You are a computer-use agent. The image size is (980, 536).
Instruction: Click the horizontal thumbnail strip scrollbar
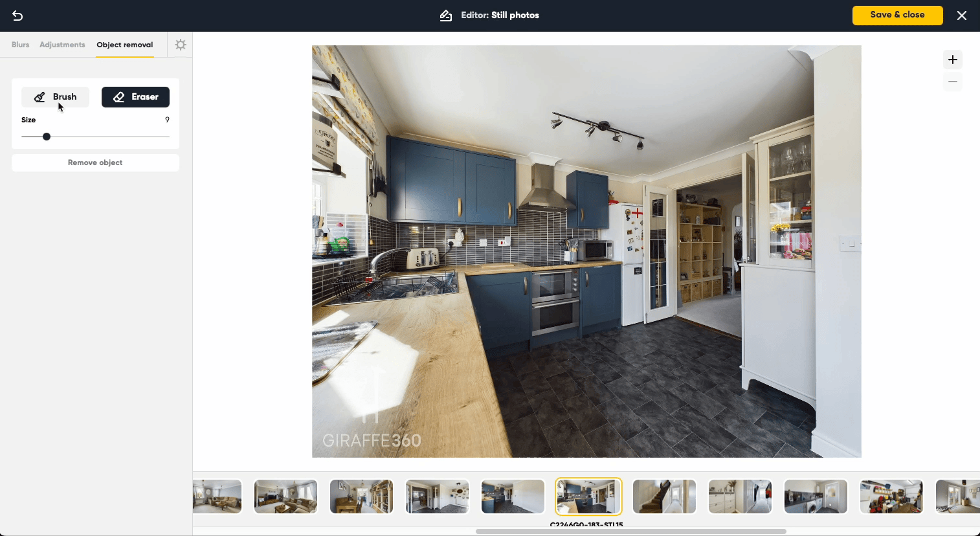tap(630, 531)
